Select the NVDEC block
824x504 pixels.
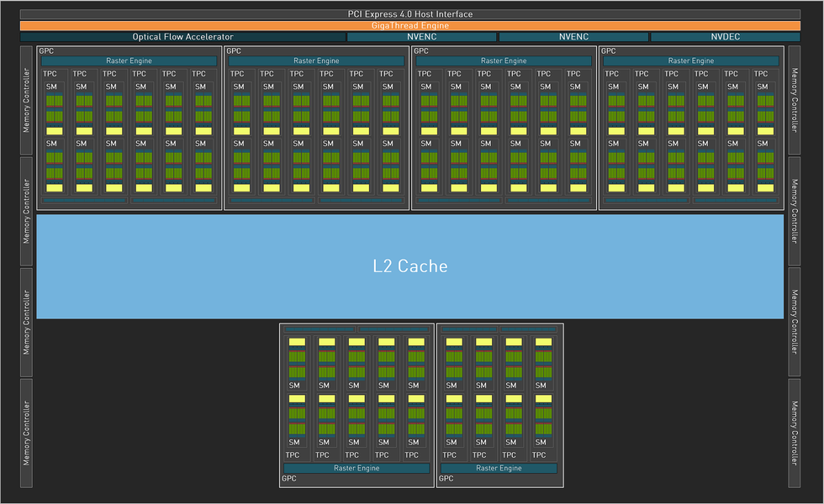pyautogui.click(x=725, y=37)
